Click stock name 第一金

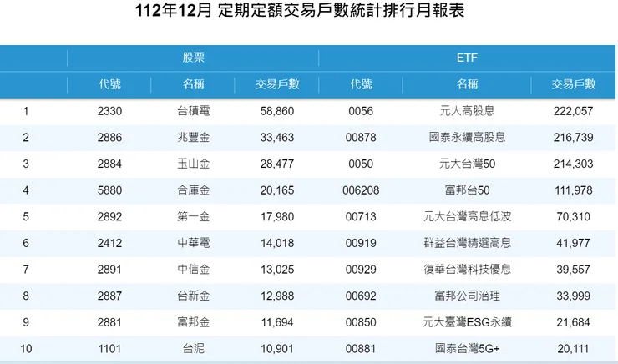(x=193, y=217)
